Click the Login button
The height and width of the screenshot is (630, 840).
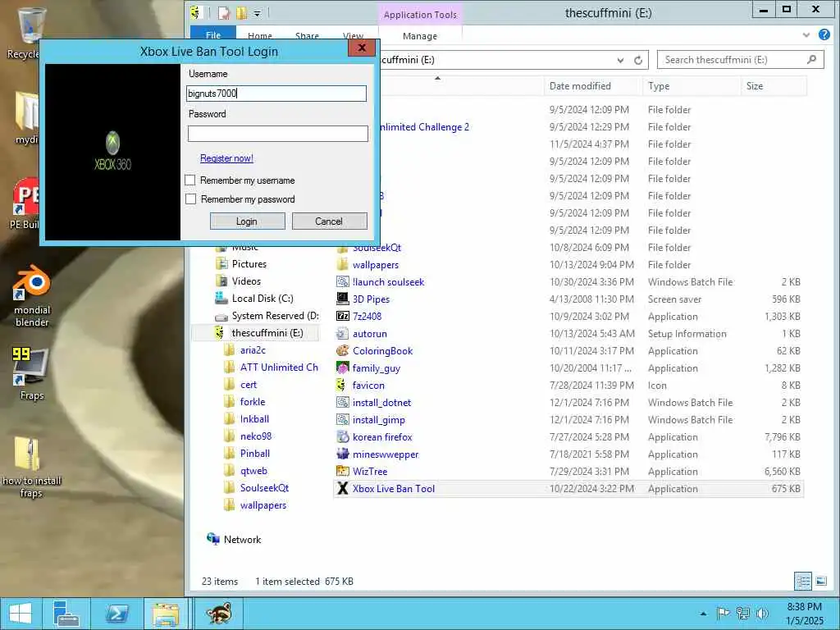point(247,221)
